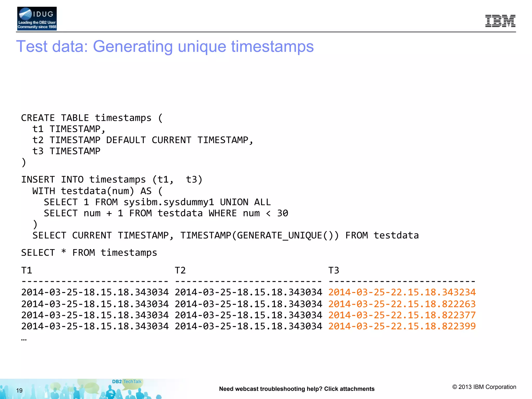Click the T1 column header
The image size is (532, 399).
click(27, 270)
